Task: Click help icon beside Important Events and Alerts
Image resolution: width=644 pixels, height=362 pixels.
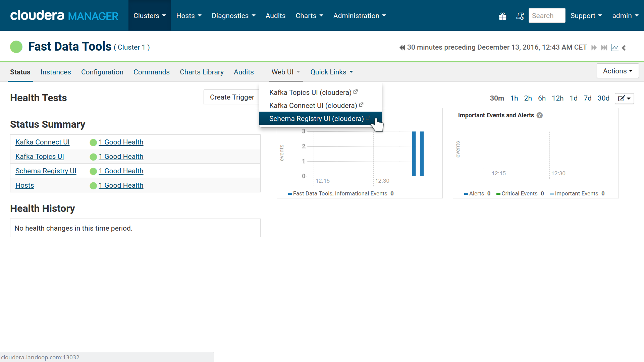Action: pos(540,115)
